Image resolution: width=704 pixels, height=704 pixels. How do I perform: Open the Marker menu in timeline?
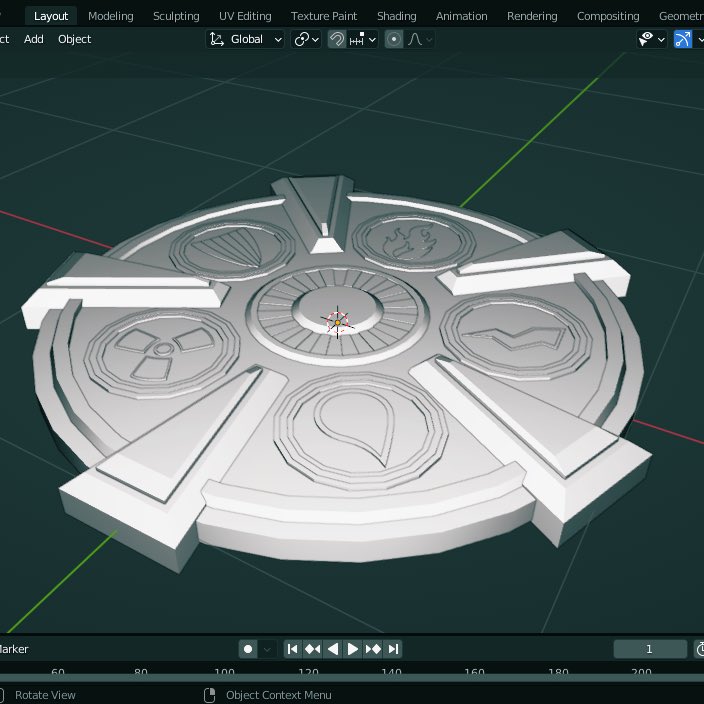coord(13,649)
